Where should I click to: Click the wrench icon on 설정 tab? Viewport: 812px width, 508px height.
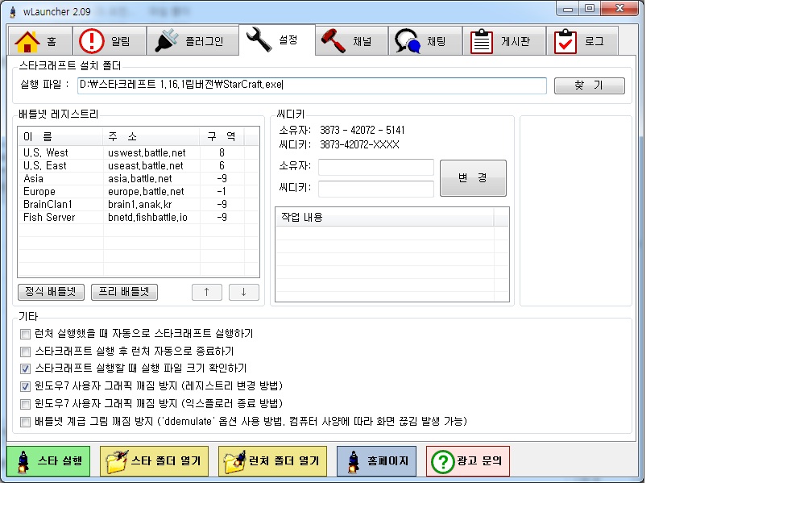259,40
